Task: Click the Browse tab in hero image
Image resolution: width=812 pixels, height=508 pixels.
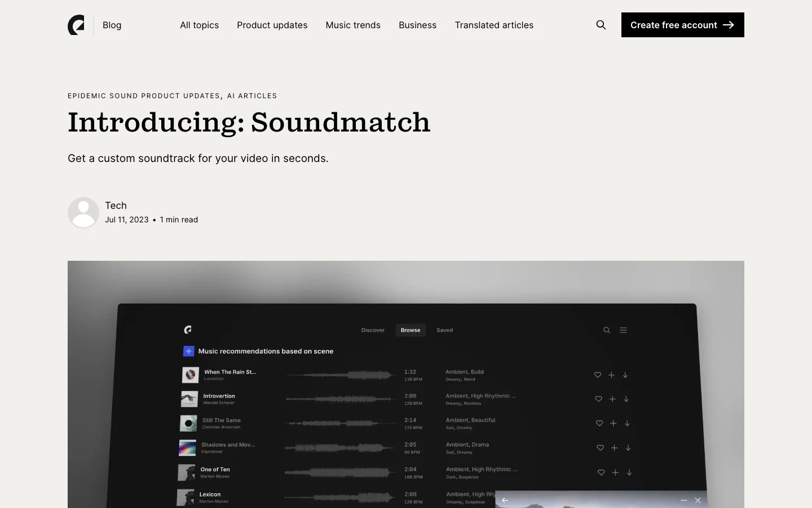Action: point(411,330)
